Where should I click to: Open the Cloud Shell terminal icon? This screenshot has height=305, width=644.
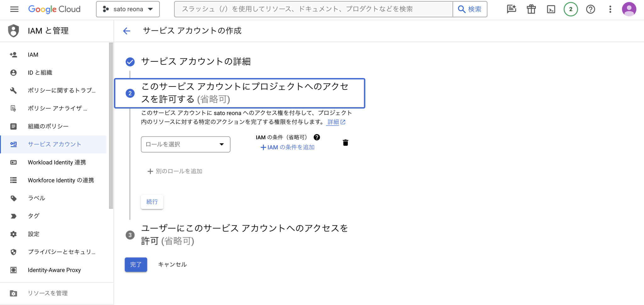click(551, 9)
